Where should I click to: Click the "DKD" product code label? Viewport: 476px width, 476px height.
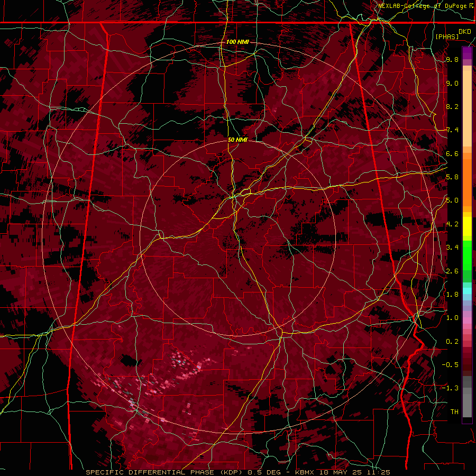click(465, 32)
